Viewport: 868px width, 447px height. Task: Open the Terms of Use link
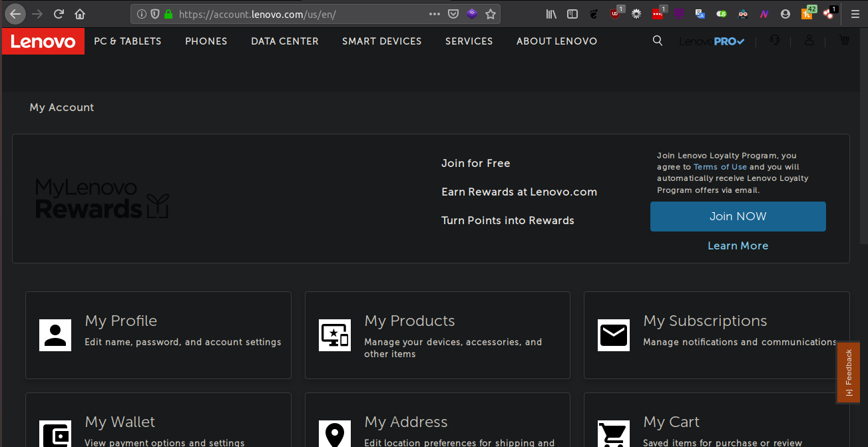tap(720, 167)
